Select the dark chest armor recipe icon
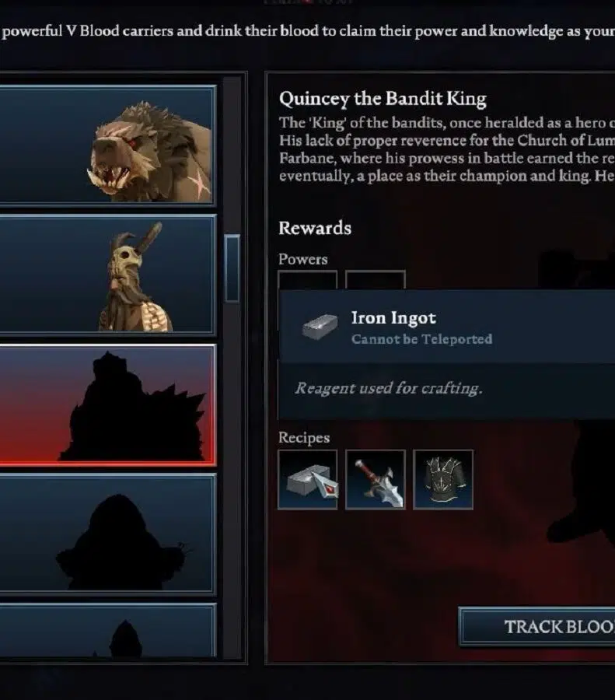615x700 pixels. point(443,479)
